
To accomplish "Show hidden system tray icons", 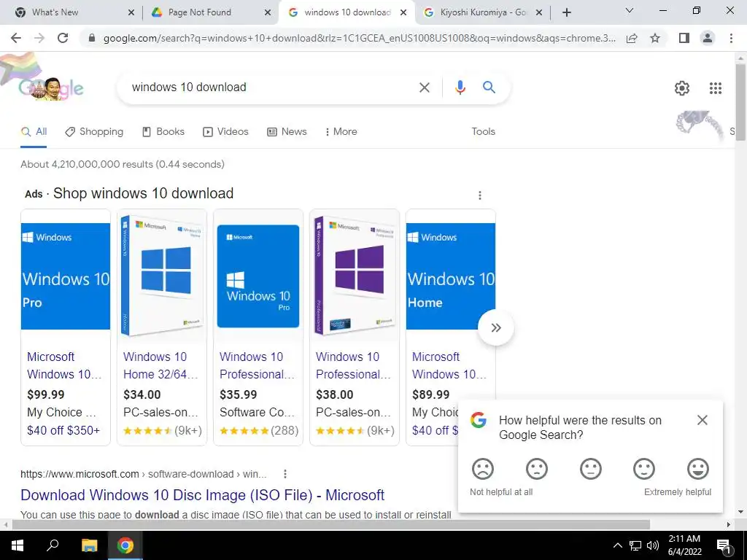I will click(x=617, y=545).
